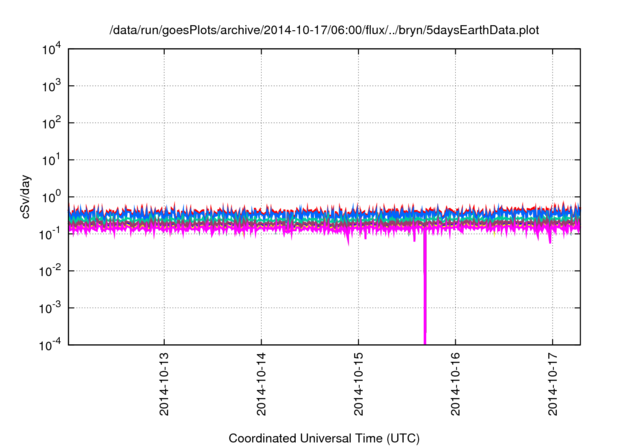Click the Coordinated Universal Time (UTC) axis label
The width and height of the screenshot is (640, 448).
point(324,438)
